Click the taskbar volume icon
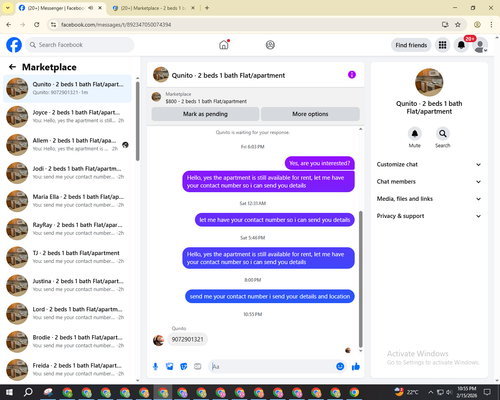The width and height of the screenshot is (500, 400). [449, 392]
